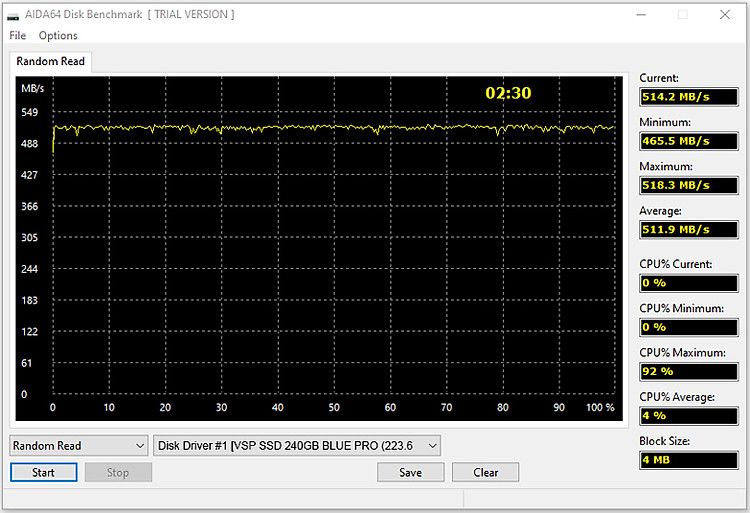750x513 pixels.
Task: Minimize the AIDA64 Disk Benchmark window
Action: pyautogui.click(x=641, y=15)
